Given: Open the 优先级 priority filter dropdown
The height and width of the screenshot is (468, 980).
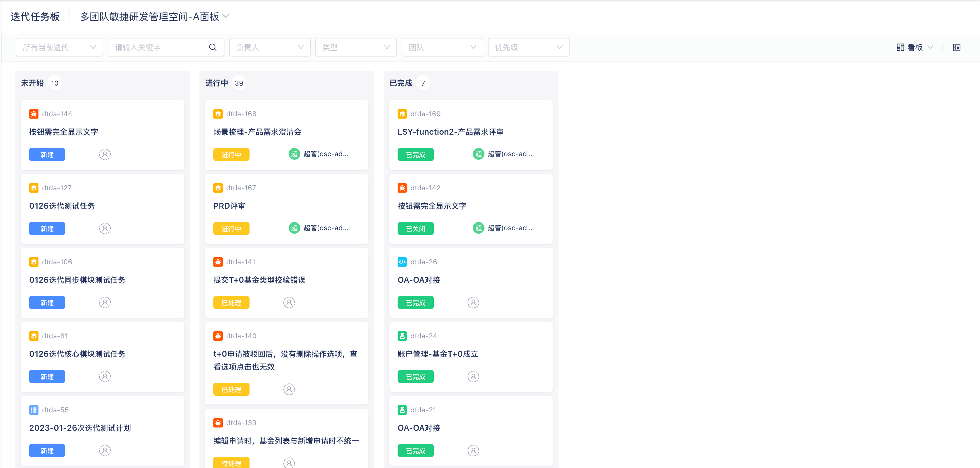Looking at the screenshot, I should [x=529, y=47].
